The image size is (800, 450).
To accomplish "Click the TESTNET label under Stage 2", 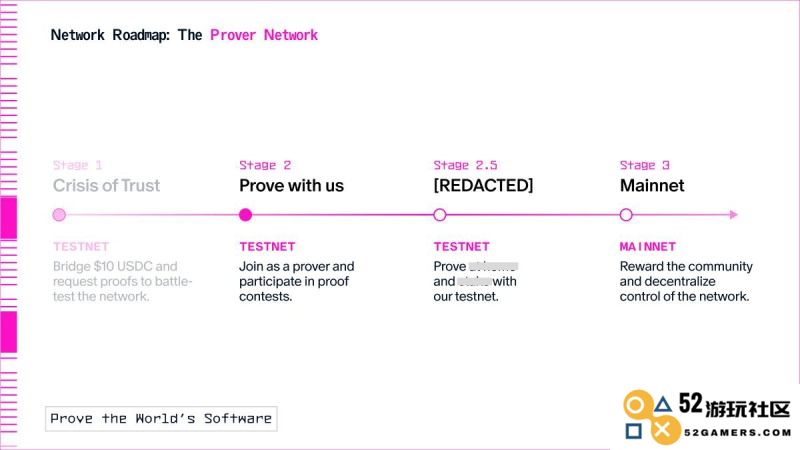I will tap(267, 247).
